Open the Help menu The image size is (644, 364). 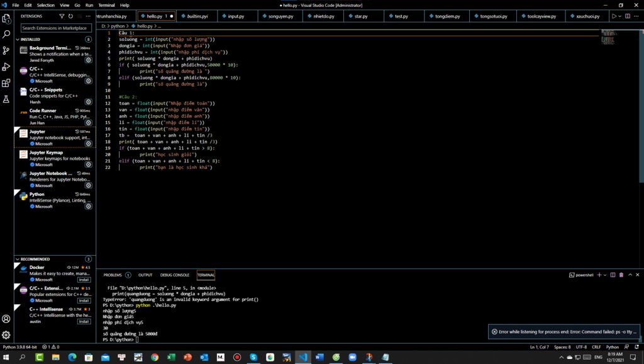pos(125,5)
